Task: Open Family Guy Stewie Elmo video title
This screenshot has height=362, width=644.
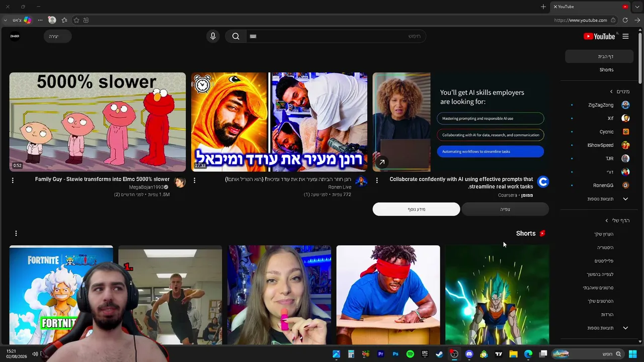Action: 102,179
